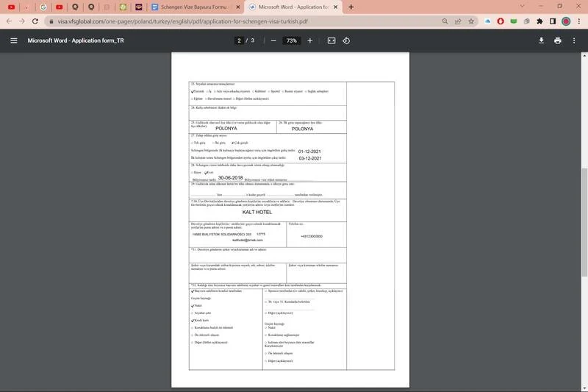Viewport: 588px width, 392px height.
Task: Open a new browser tab
Action: 351,7
